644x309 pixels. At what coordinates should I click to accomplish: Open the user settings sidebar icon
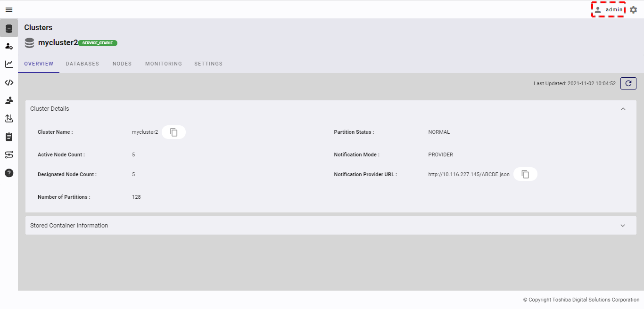(x=9, y=46)
